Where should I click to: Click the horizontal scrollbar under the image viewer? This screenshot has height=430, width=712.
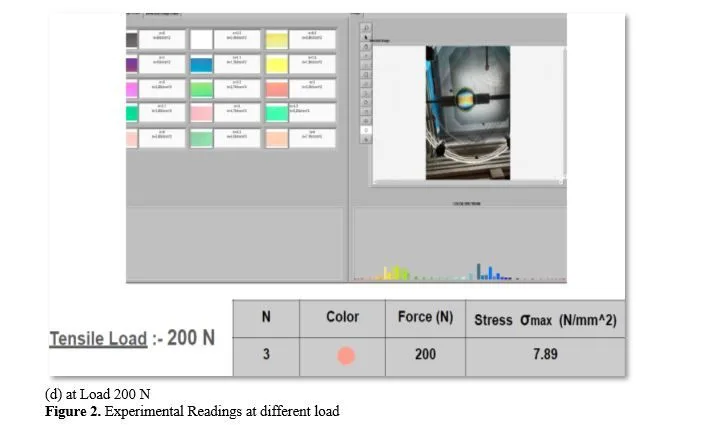[x=468, y=183]
